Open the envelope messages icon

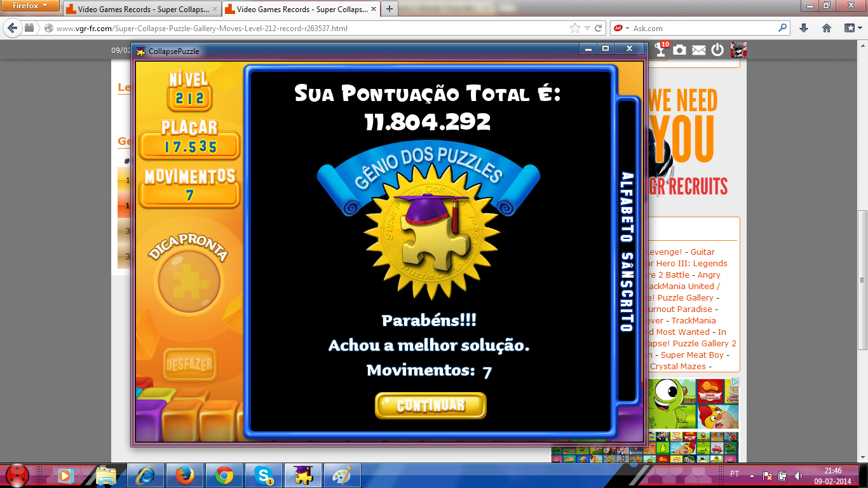click(x=699, y=50)
